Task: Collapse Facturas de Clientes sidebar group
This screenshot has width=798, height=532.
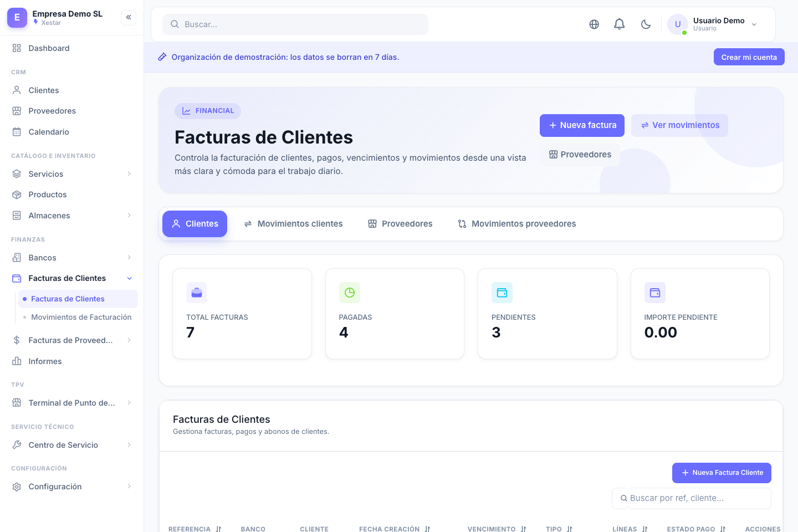Action: pos(72,278)
